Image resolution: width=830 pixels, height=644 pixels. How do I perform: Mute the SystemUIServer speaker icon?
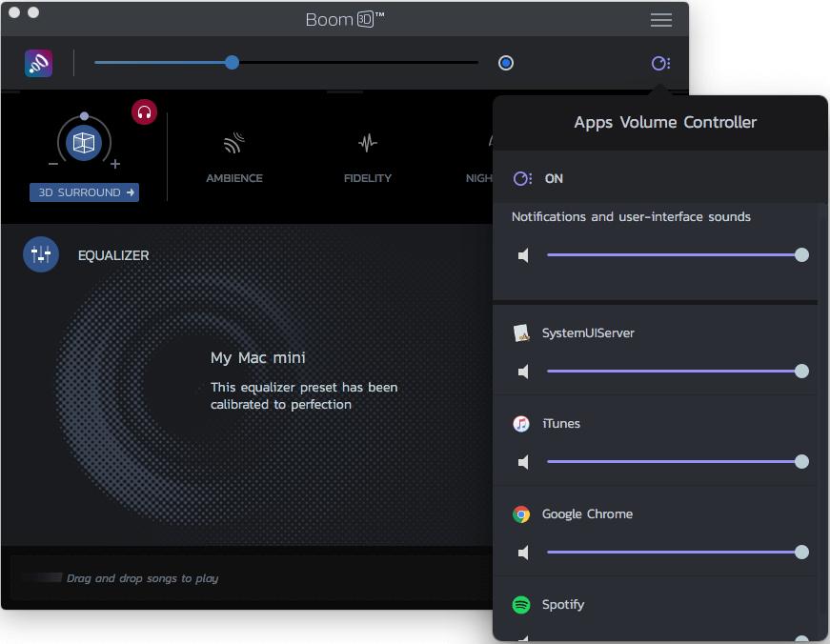click(x=523, y=372)
